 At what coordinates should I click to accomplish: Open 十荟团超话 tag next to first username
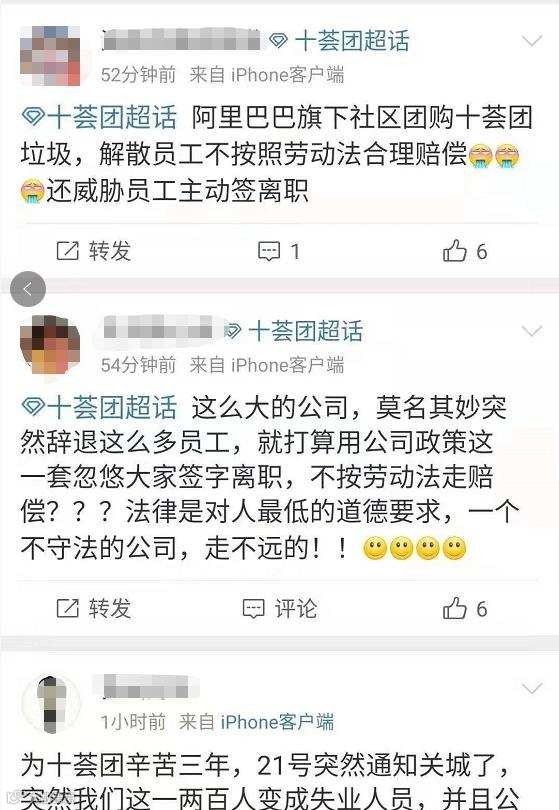pos(352,40)
